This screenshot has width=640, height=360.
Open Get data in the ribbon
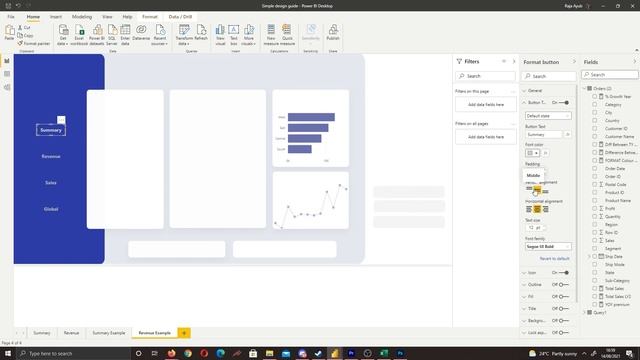click(x=63, y=35)
